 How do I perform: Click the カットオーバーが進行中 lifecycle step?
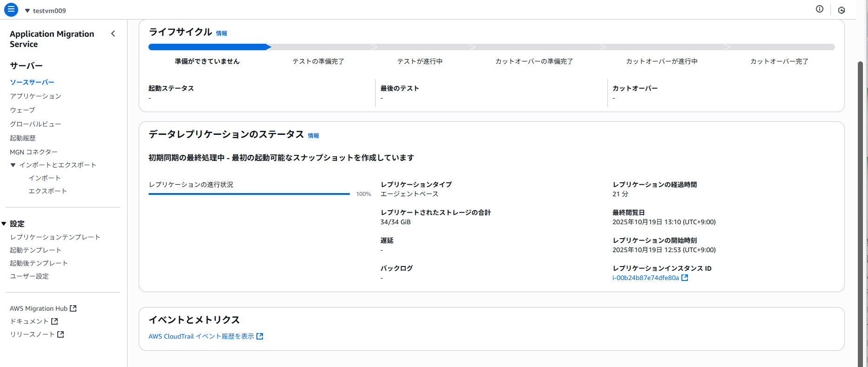pos(661,61)
